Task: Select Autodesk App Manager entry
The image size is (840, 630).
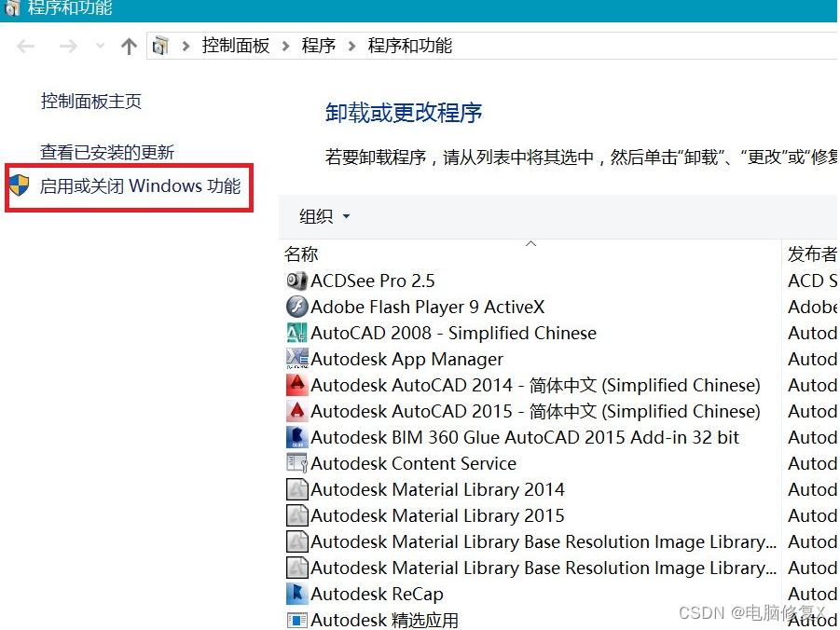Action: coord(407,359)
